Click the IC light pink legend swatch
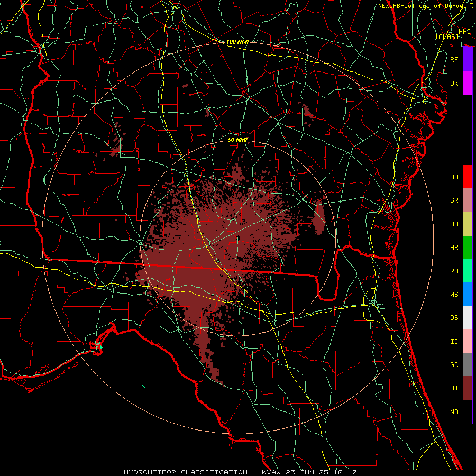 point(467,341)
